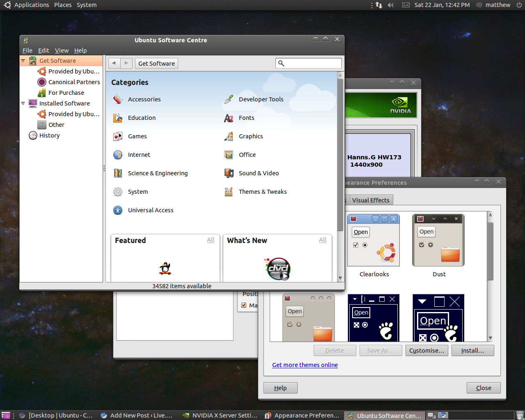Open the File menu
The width and height of the screenshot is (525, 420).
(x=28, y=50)
